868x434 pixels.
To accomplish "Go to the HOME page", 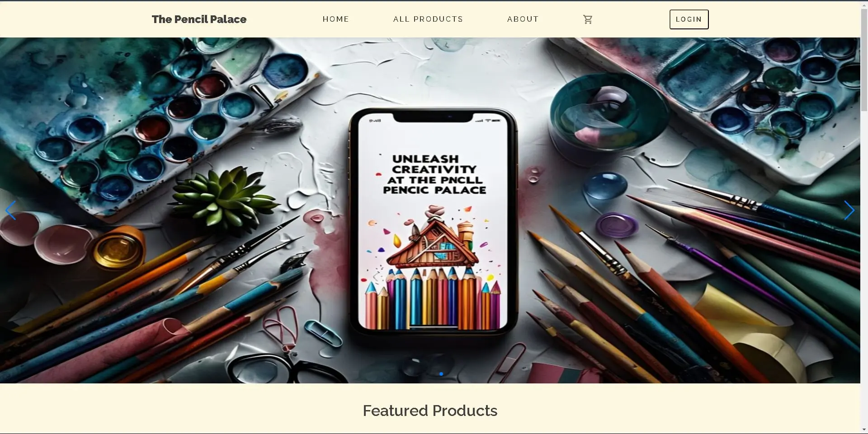I will (x=335, y=19).
